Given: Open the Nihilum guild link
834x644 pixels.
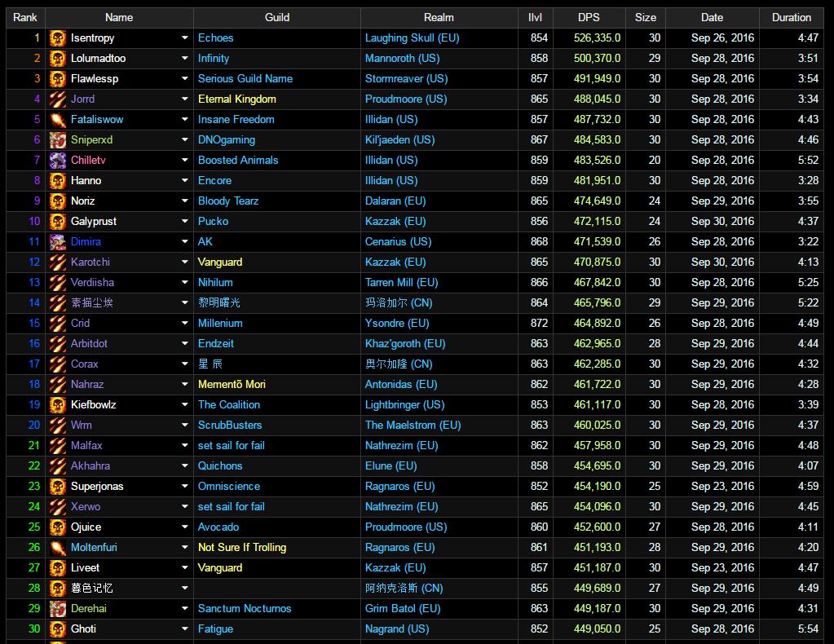Looking at the screenshot, I should coord(215,282).
